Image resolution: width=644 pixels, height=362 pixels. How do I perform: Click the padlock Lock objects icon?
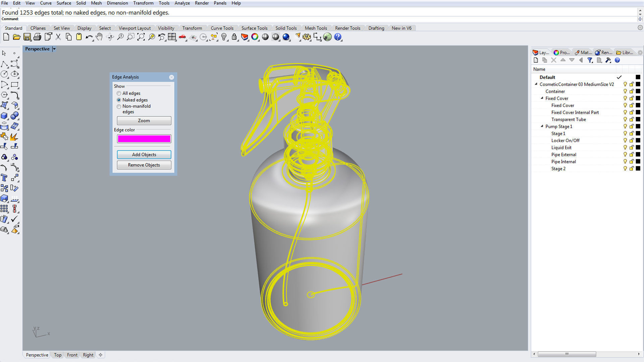tap(234, 37)
